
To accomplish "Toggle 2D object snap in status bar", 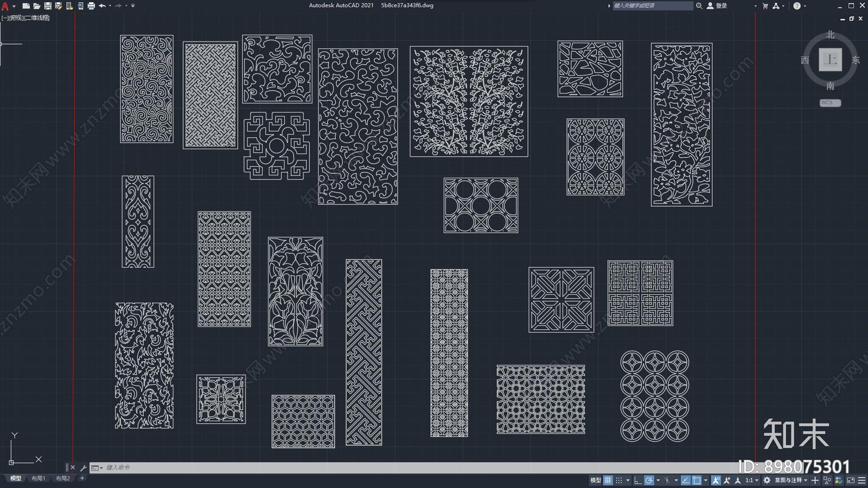I will [x=697, y=480].
